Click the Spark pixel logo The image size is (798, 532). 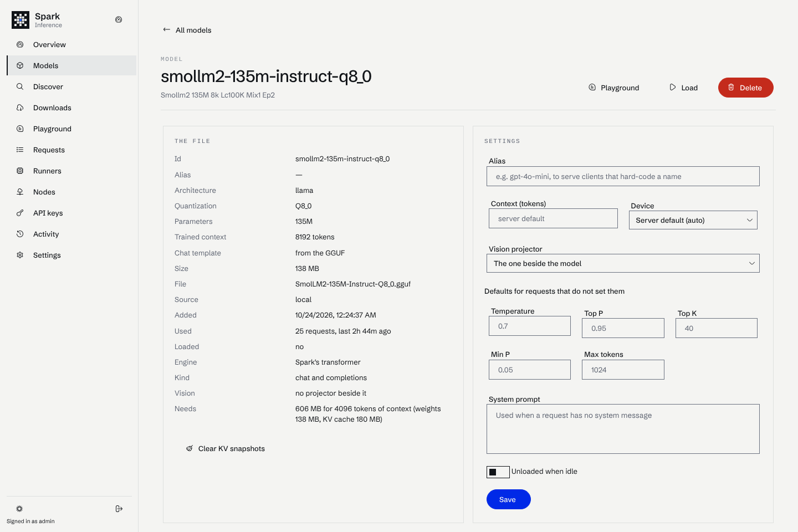pyautogui.click(x=21, y=20)
